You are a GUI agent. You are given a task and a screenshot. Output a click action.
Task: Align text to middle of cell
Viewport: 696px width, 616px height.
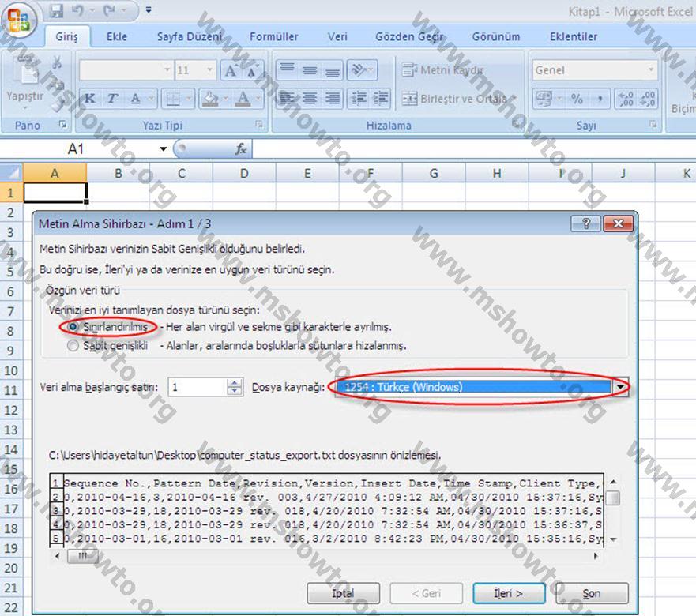[x=310, y=69]
